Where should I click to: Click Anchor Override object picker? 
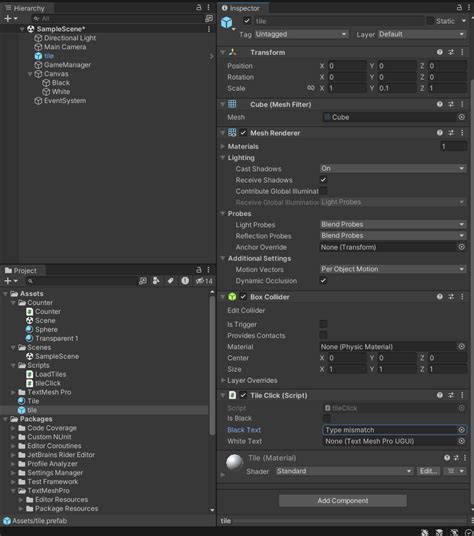click(x=461, y=247)
